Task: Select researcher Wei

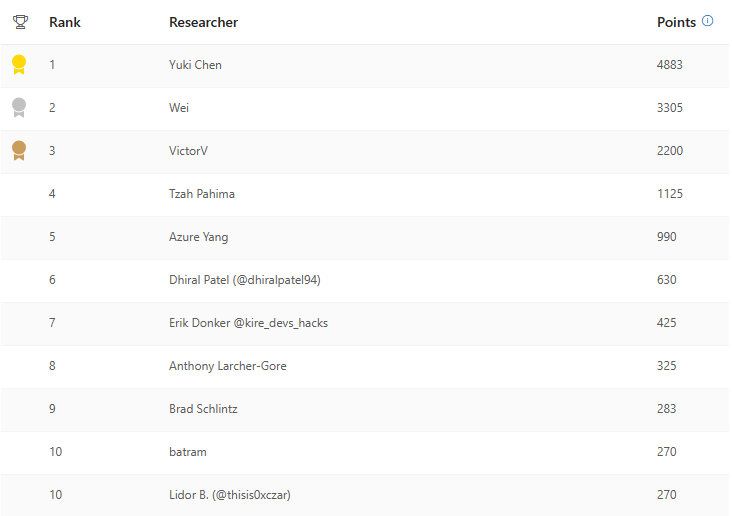Action: click(x=179, y=108)
